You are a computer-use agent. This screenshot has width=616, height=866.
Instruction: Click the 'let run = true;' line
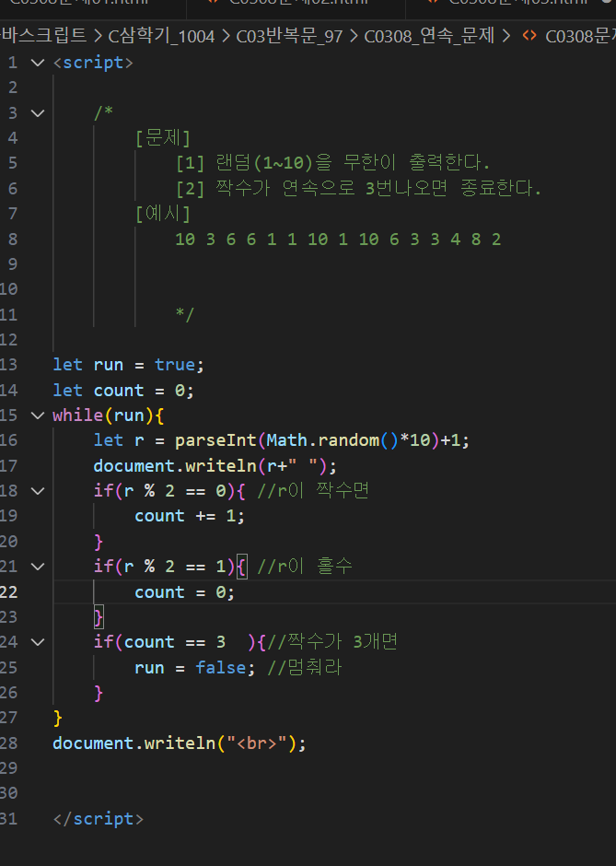(129, 365)
